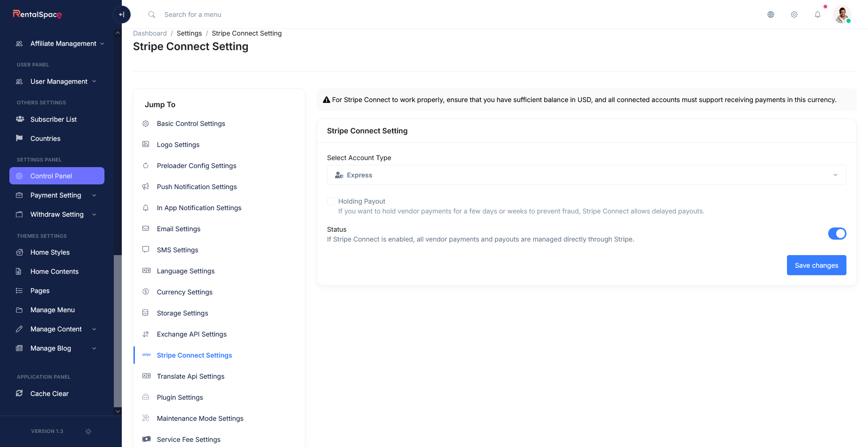Click the Push Notification megaphone icon
Image resolution: width=868 pixels, height=447 pixels.
pyautogui.click(x=146, y=186)
